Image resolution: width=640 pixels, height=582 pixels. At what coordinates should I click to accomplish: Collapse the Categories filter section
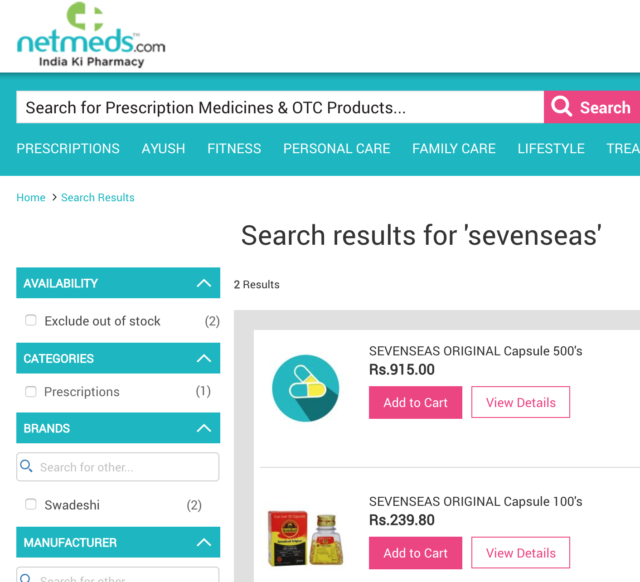204,358
